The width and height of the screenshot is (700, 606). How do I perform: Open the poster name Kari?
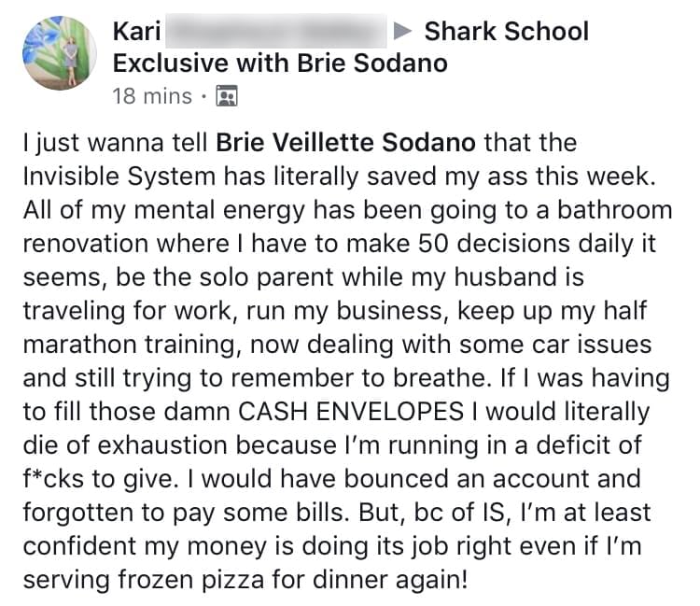[136, 32]
